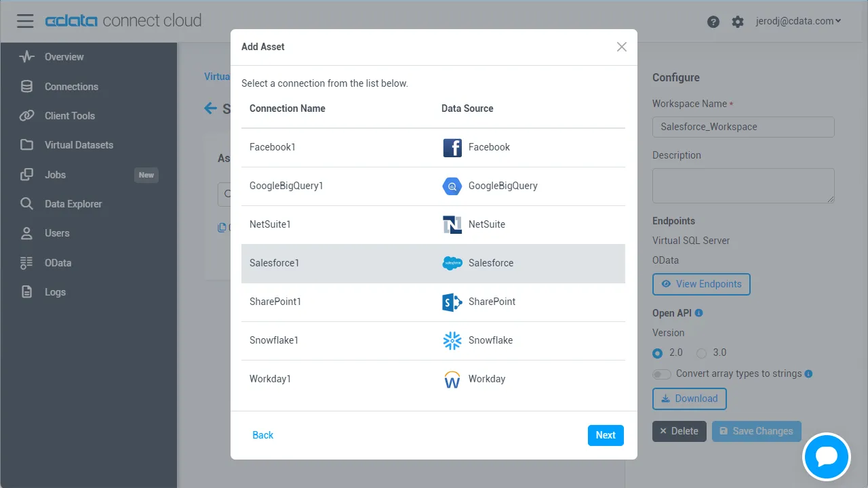Click the Overview pulse icon
The image size is (868, 488).
[x=26, y=57]
